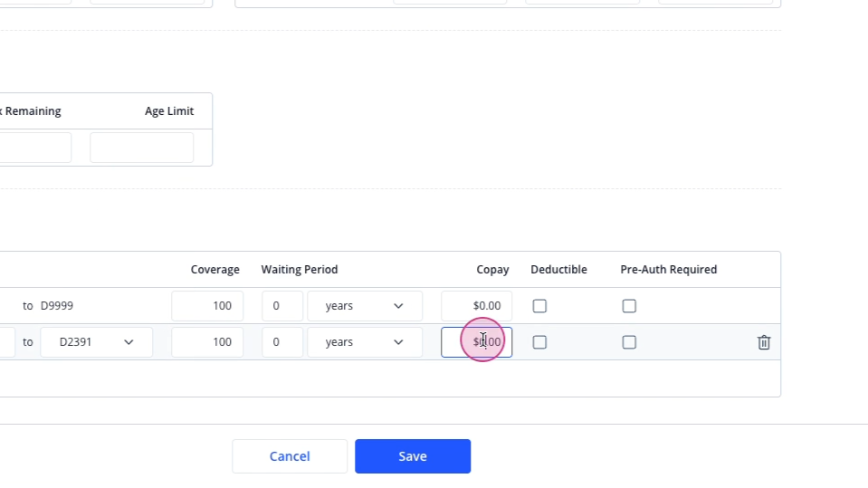Click the Remaining input field

click(35, 148)
